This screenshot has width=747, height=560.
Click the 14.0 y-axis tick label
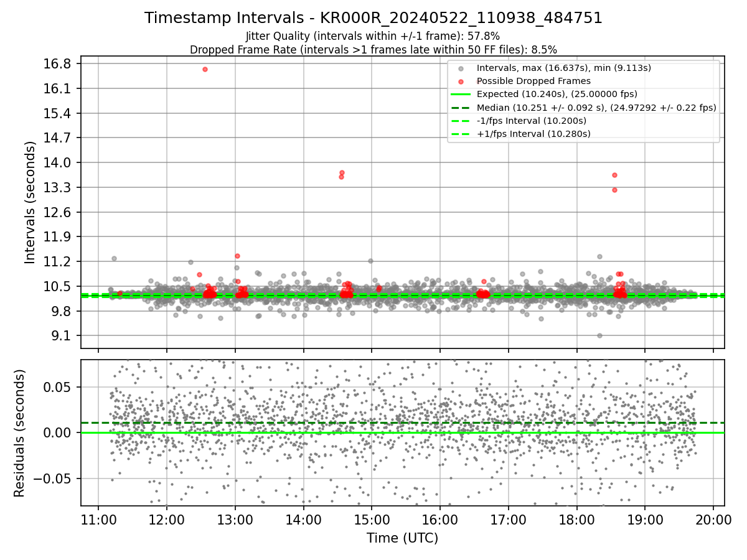tap(59, 163)
